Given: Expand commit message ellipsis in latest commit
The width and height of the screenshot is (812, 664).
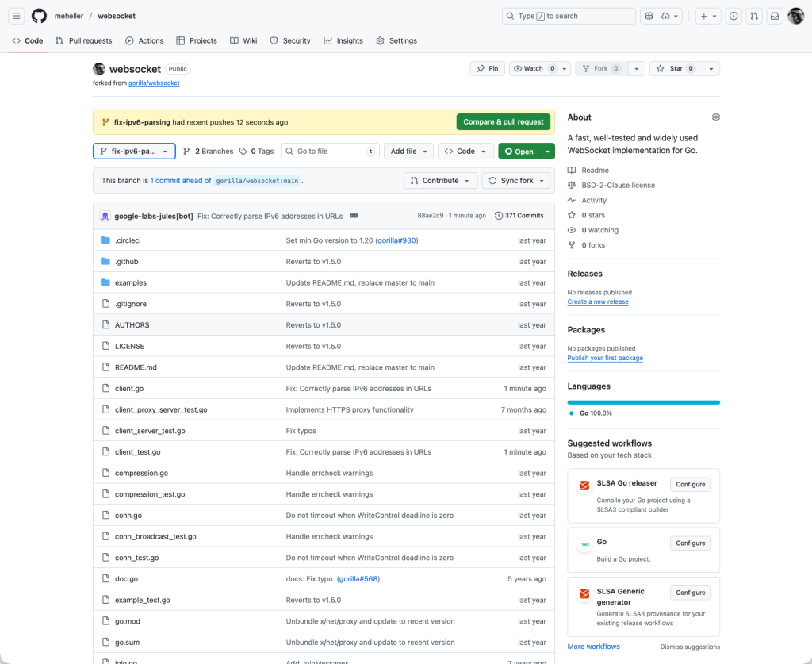Looking at the screenshot, I should pyautogui.click(x=354, y=216).
